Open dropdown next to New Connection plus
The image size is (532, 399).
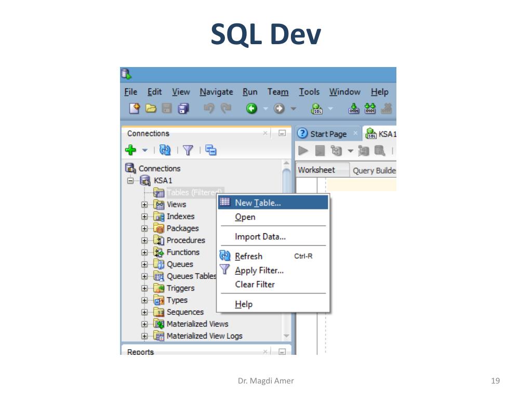point(145,150)
